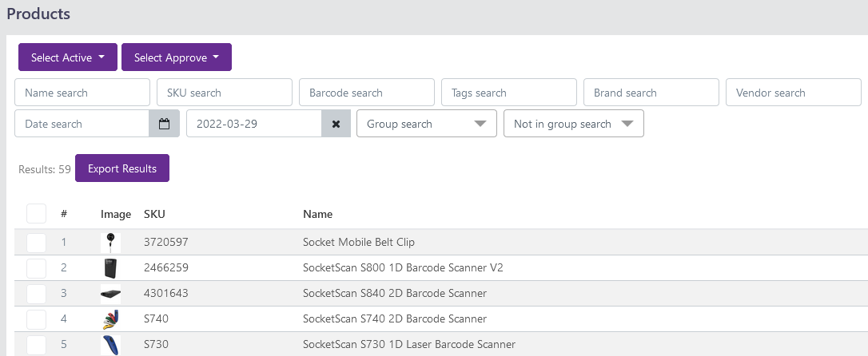Select SocketScan S840 2D Barcode Scanner

(395, 294)
